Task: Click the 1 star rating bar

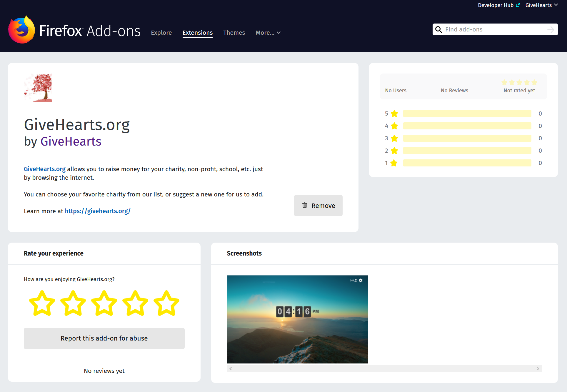Action: coord(467,163)
